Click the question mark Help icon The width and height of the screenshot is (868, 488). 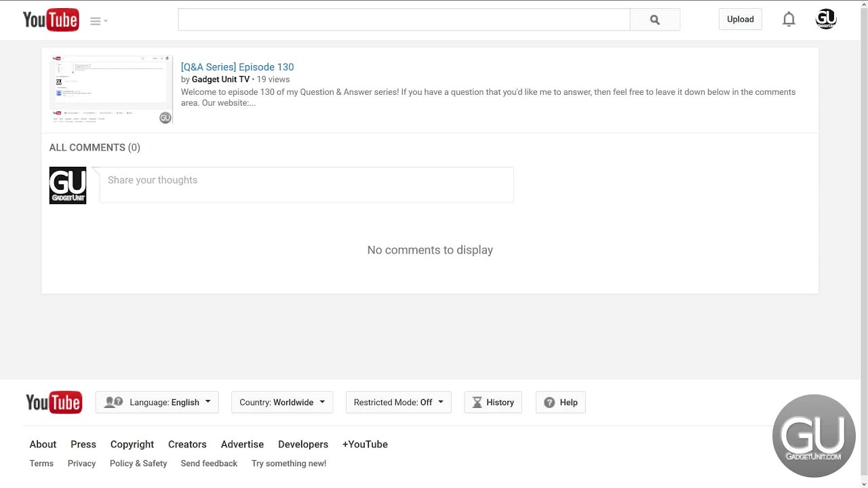pos(549,403)
